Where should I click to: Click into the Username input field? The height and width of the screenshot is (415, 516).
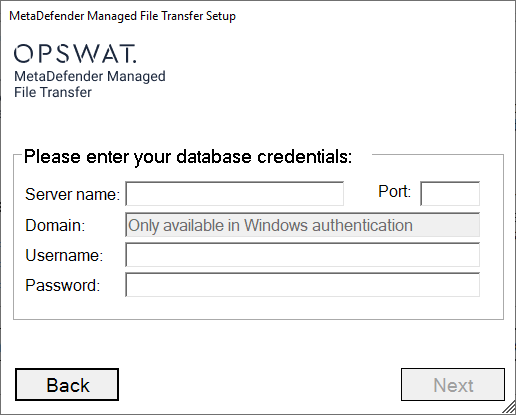pos(302,255)
